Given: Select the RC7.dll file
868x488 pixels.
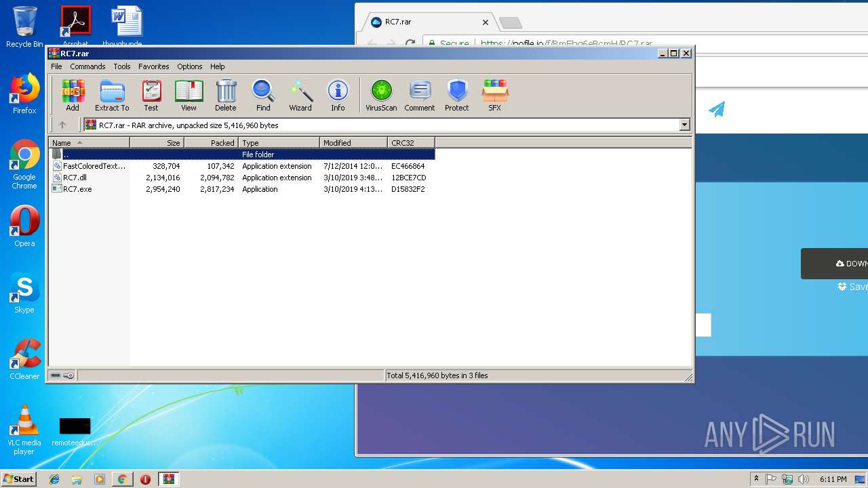Looking at the screenshot, I should pos(75,178).
